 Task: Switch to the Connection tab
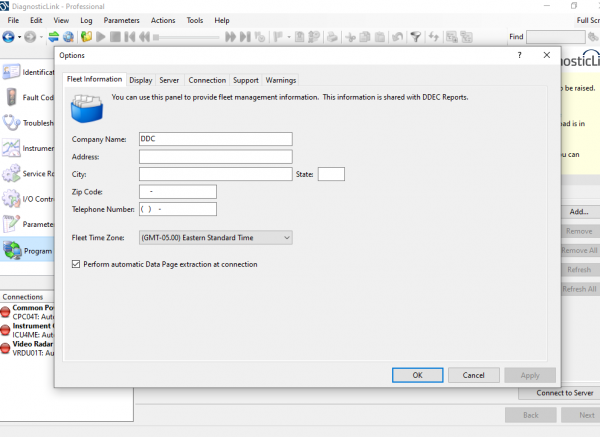(207, 80)
